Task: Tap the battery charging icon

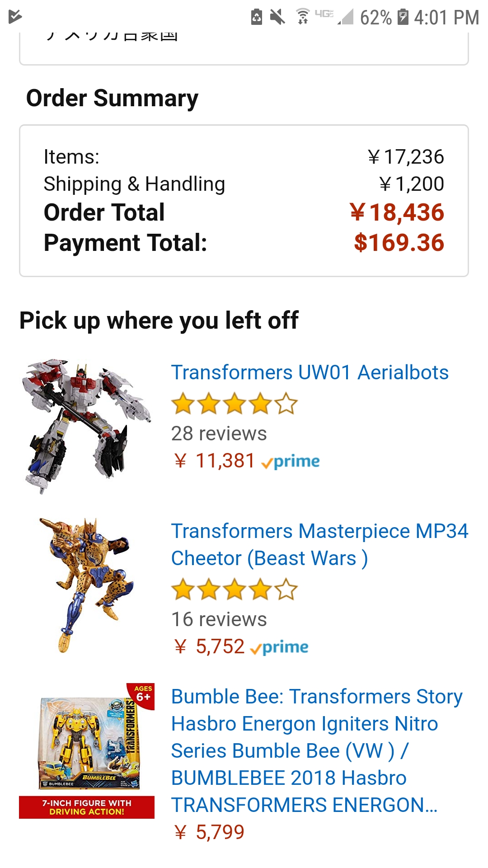Action: (x=403, y=17)
